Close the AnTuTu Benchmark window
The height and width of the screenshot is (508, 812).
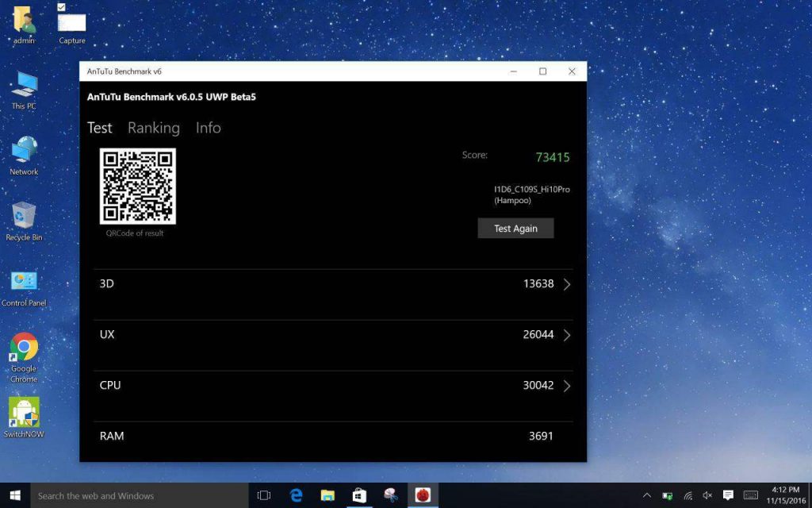click(x=572, y=71)
